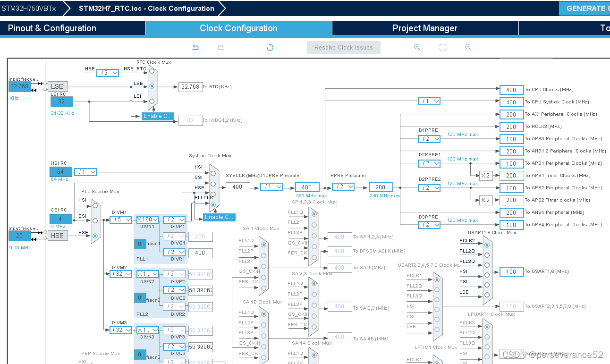Zoom in on the clock diagram
Viewport: 610px width, 364px height.
point(417,47)
